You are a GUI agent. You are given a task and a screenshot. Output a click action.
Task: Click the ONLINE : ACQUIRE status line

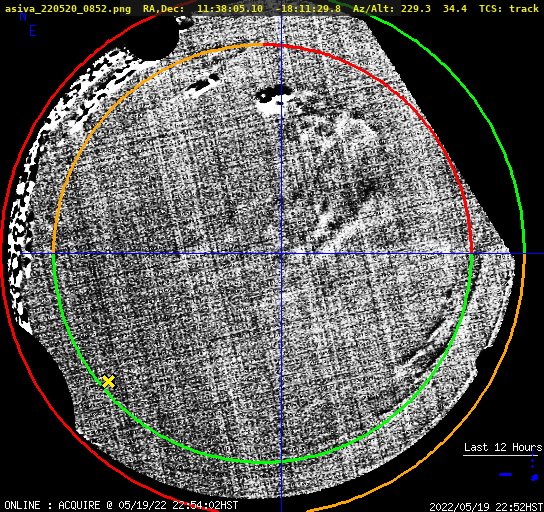click(121, 505)
